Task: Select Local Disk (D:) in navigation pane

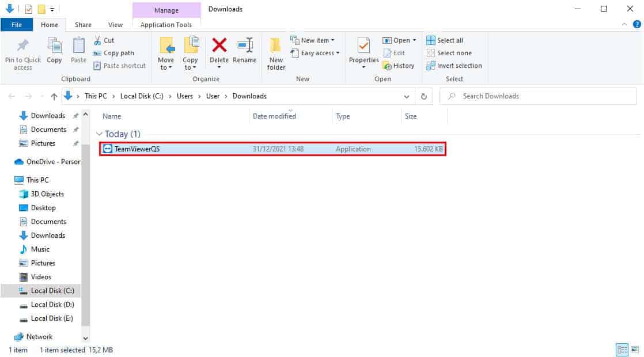Action: click(52, 305)
